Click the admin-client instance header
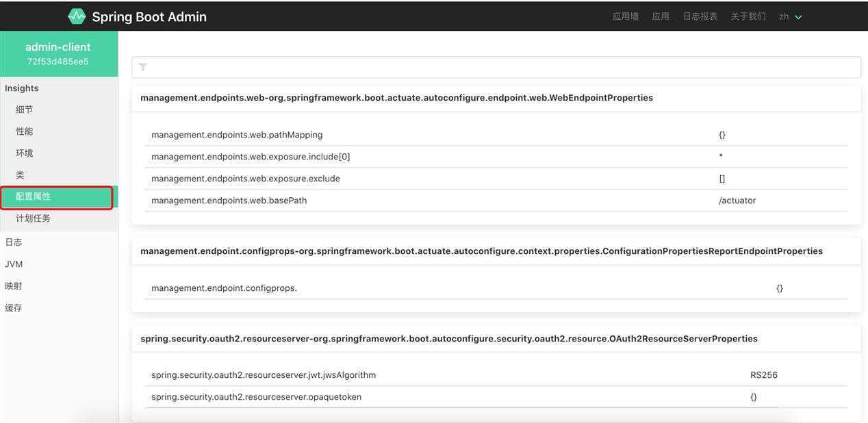The width and height of the screenshot is (868, 423). tap(58, 53)
